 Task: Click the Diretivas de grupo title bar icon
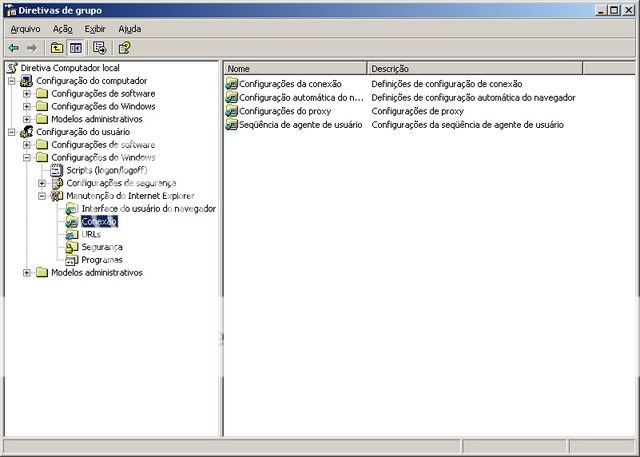10,10
